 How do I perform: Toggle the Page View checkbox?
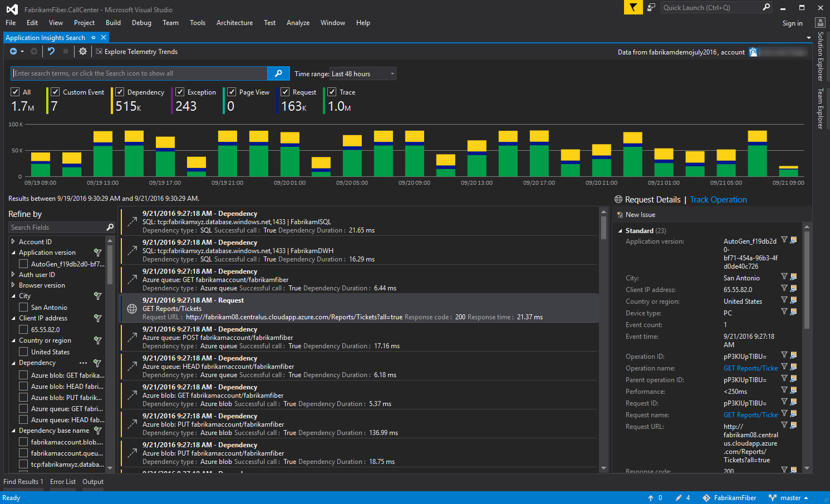pos(232,92)
